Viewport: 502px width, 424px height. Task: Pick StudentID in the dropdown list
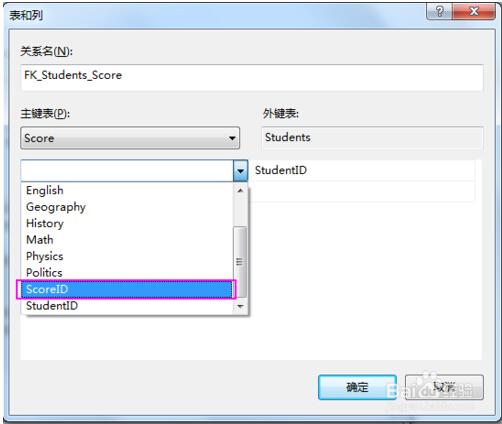[x=127, y=306]
